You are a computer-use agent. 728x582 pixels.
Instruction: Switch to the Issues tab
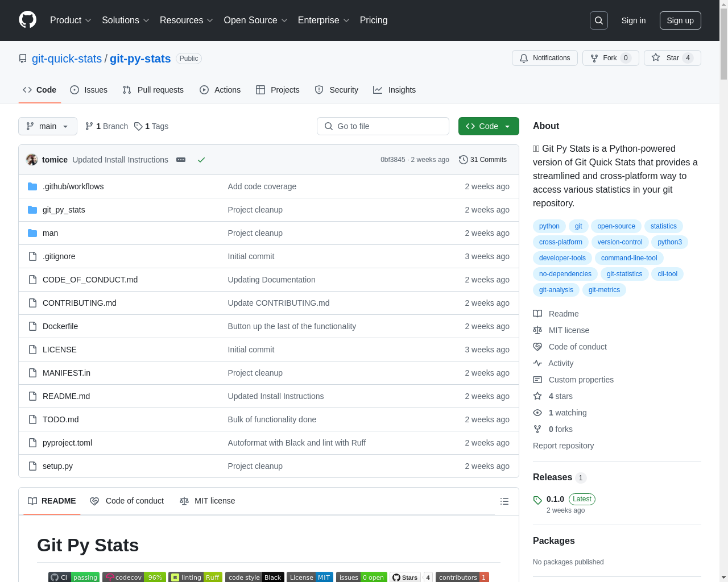tap(89, 90)
